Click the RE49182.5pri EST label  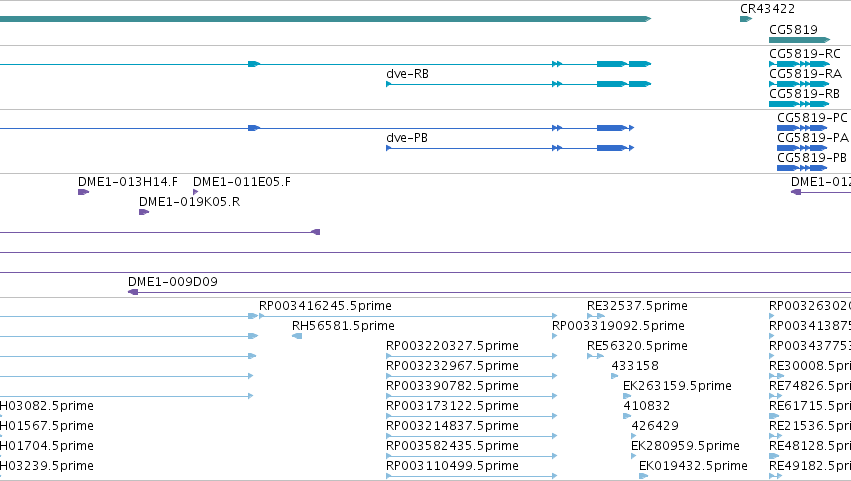[810, 466]
